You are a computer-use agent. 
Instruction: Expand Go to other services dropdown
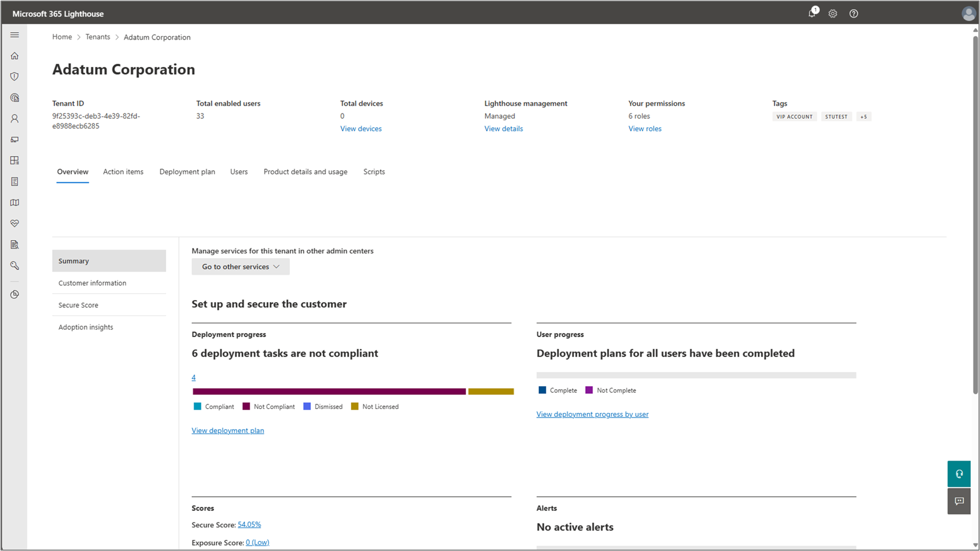(241, 267)
